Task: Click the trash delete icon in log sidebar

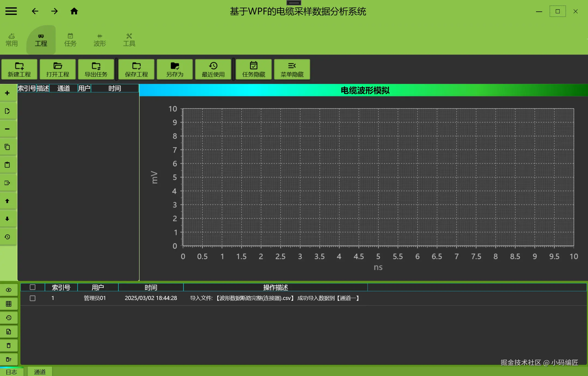Action: [x=9, y=345]
